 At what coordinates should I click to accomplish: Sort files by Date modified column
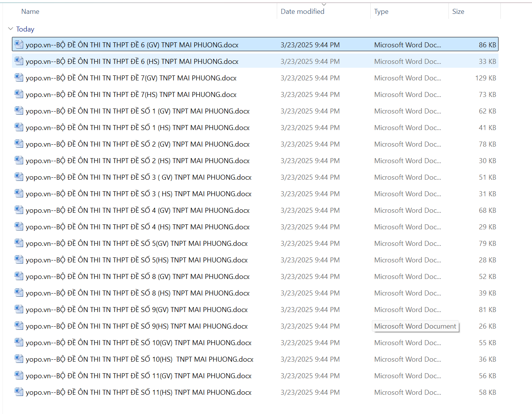coord(303,12)
